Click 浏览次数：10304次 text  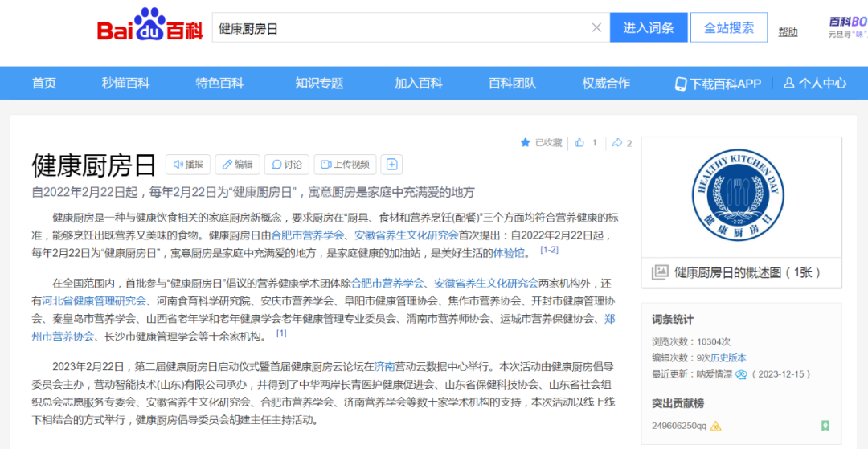click(691, 341)
